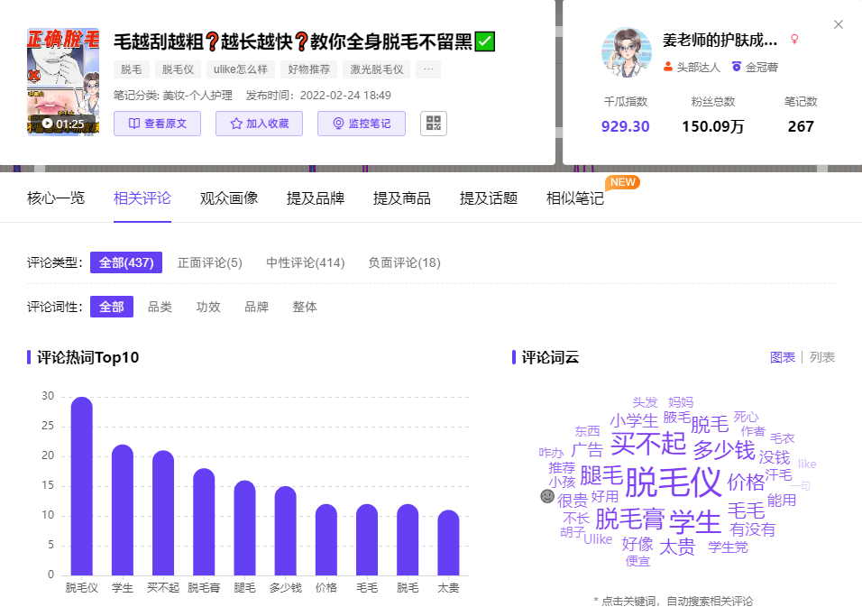The width and height of the screenshot is (862, 616).
Task: Play the video thumbnail preview
Action: [63, 81]
